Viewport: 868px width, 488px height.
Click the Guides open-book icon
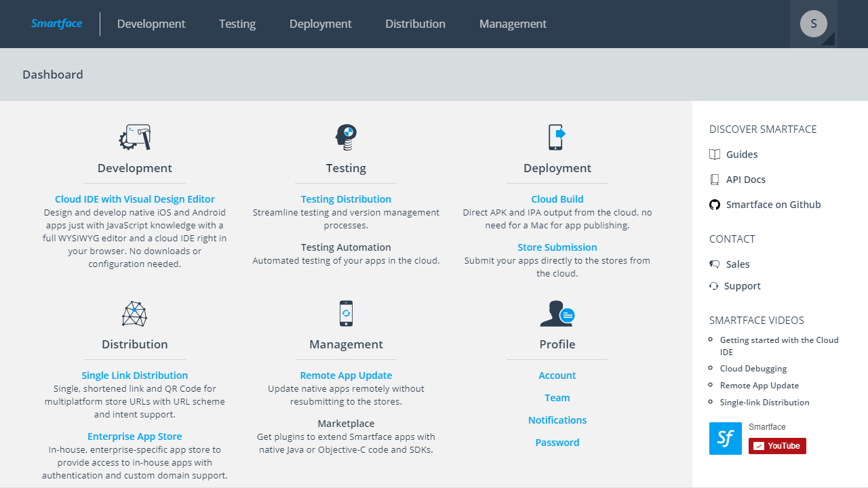tap(715, 155)
